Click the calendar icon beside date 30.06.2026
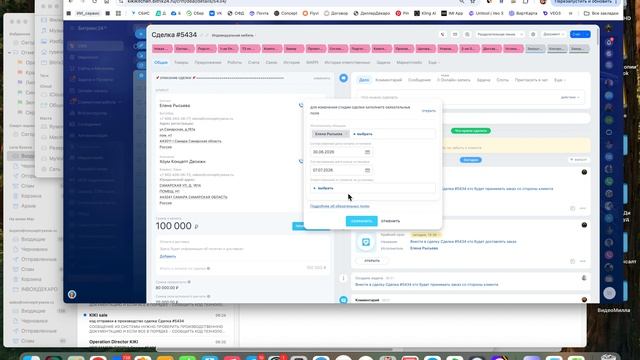Screen dimensions: 640x360 (x=367, y=152)
